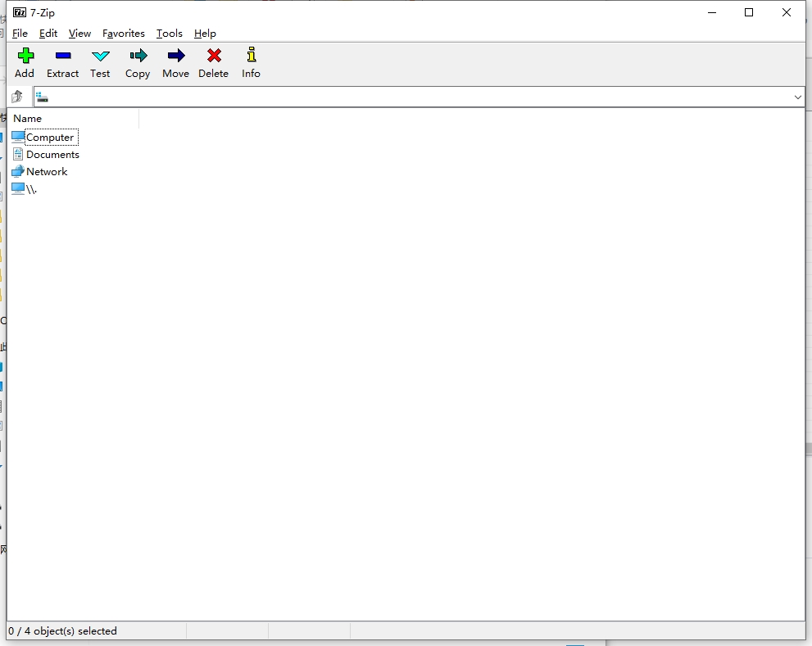The width and height of the screenshot is (812, 646).
Task: Open the Help menu
Action: [x=205, y=33]
